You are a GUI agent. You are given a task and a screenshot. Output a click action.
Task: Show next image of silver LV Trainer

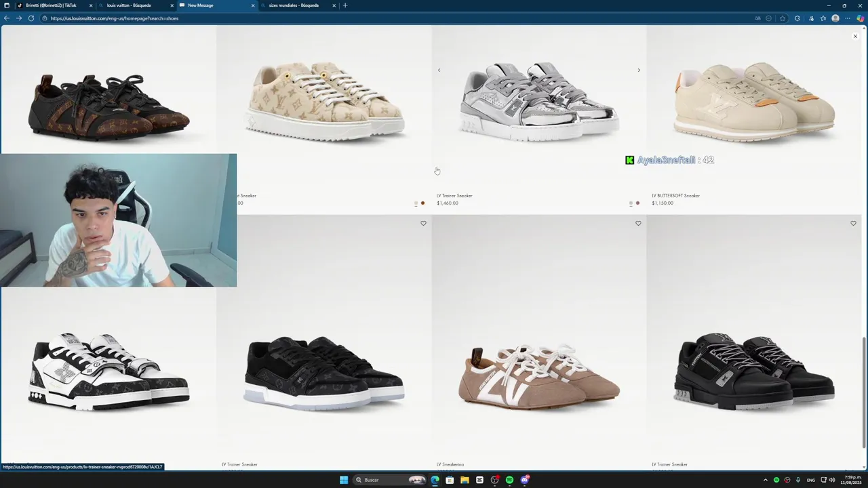point(638,70)
